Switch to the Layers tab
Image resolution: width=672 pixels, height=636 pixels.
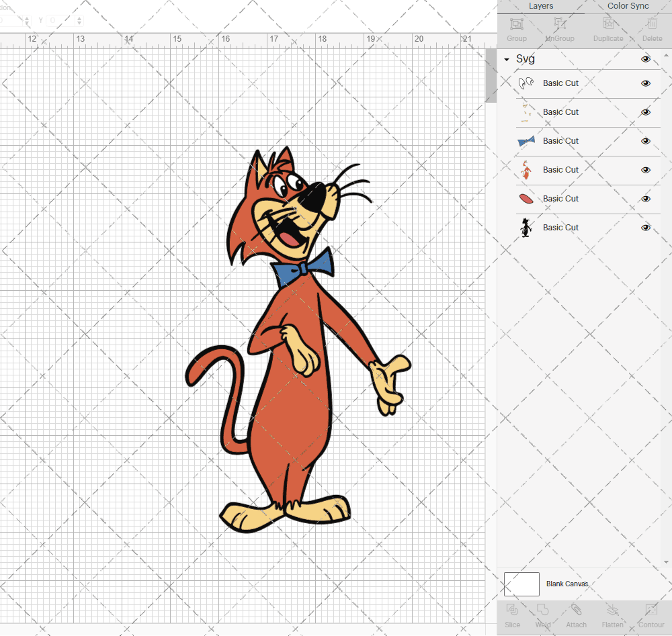pyautogui.click(x=541, y=6)
